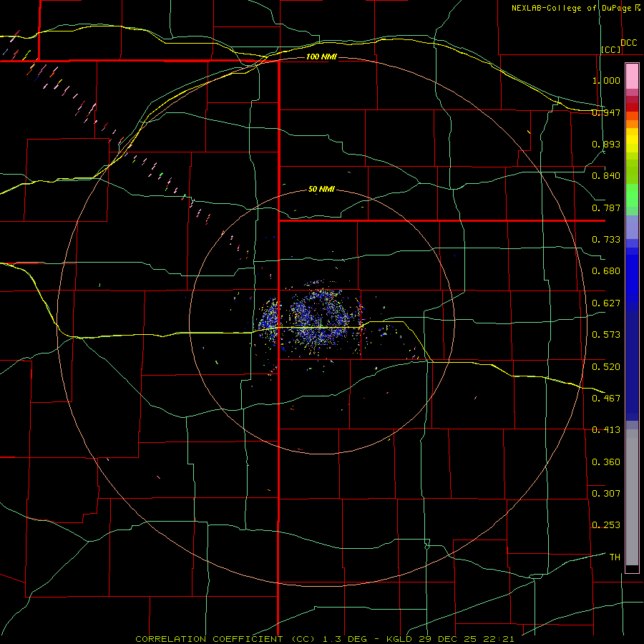Click the 0.733 legend value

pyautogui.click(x=606, y=240)
